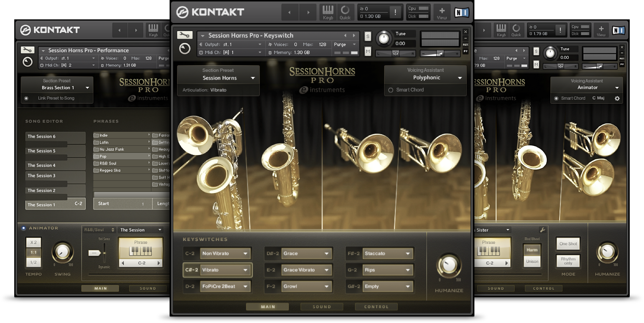Click the Humanize knob in the center Keyswitch window
The height and width of the screenshot is (323, 644).
[449, 265]
